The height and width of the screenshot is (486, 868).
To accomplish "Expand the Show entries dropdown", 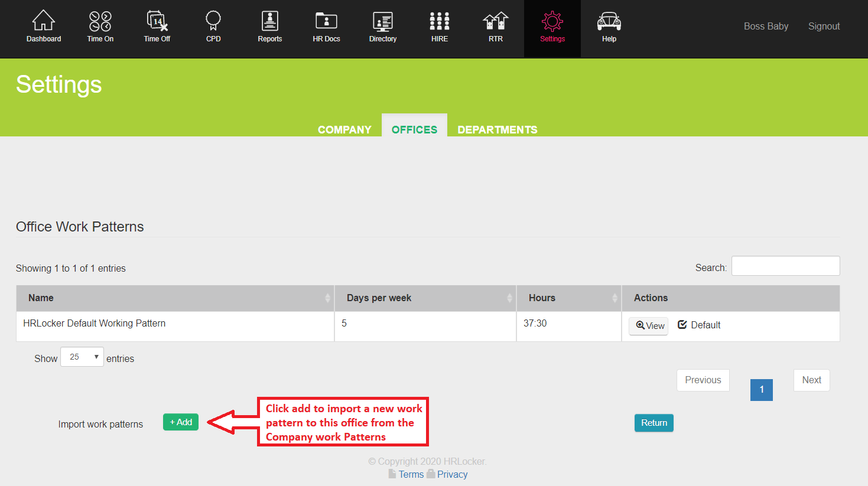I will coord(82,357).
